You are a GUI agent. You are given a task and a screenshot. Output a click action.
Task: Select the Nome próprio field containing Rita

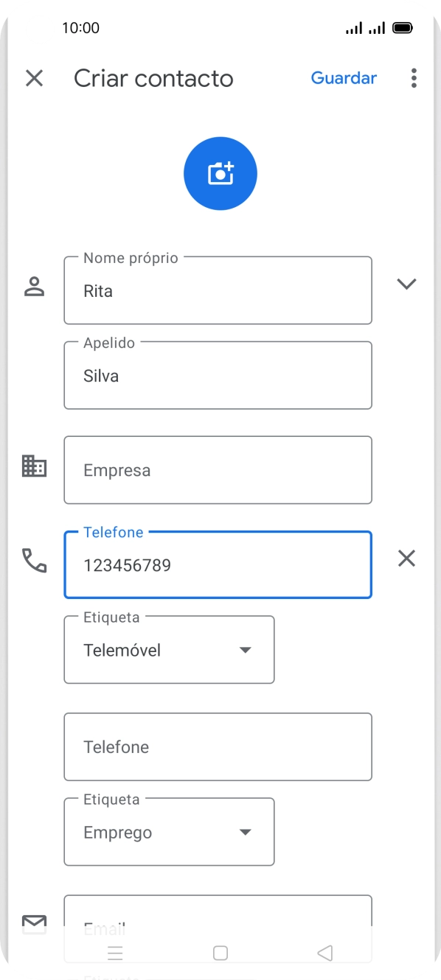pyautogui.click(x=218, y=290)
